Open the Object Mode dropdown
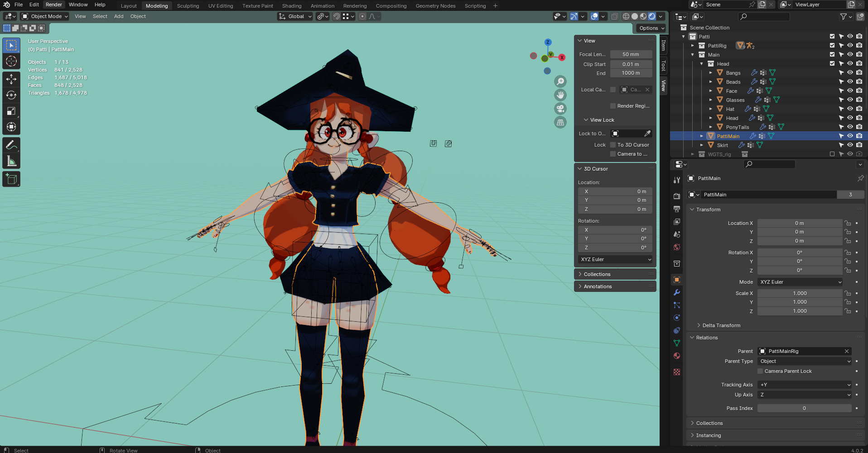Image resolution: width=868 pixels, height=453 pixels. [45, 16]
